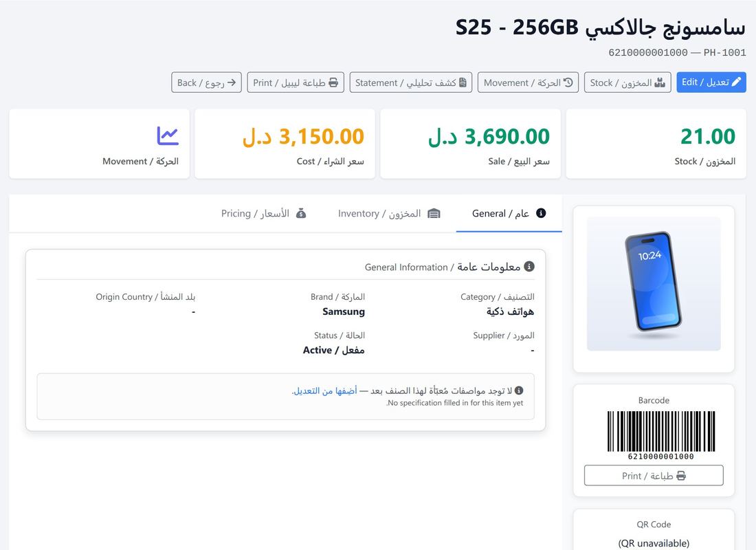756x550 pixels.
Task: Switch to Pricing / الأسعار tab
Action: pyautogui.click(x=264, y=213)
